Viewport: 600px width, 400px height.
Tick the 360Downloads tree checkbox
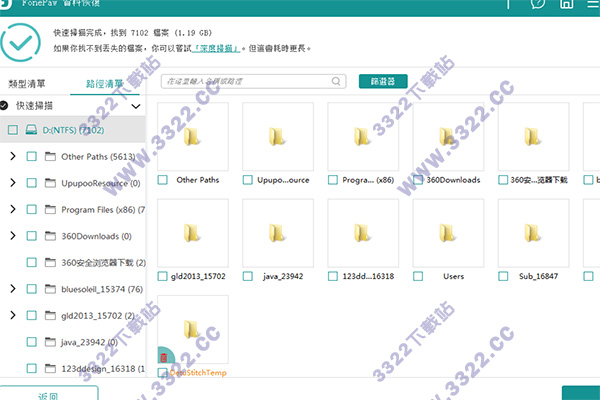tap(31, 236)
